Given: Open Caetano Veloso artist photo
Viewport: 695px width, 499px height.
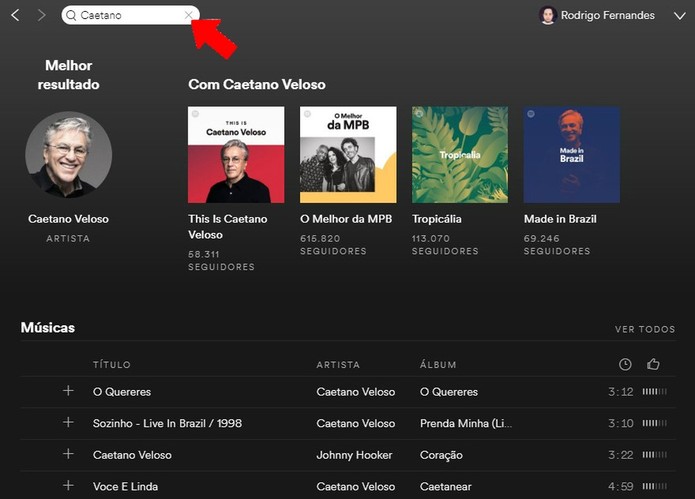Looking at the screenshot, I should 69,154.
